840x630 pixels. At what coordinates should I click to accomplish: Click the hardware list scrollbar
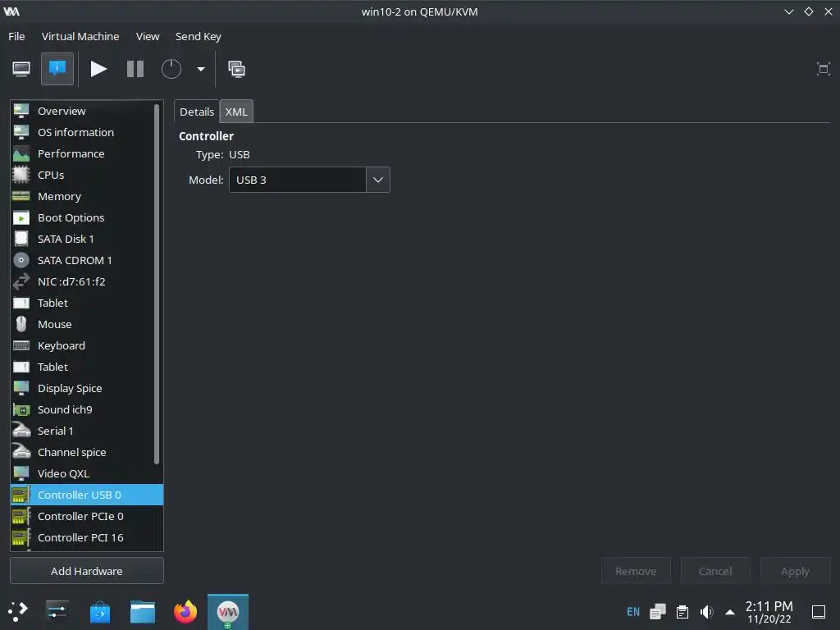pyautogui.click(x=157, y=284)
